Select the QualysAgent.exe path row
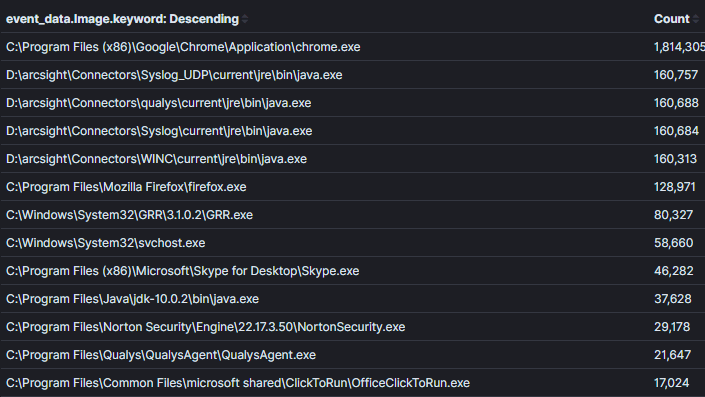The width and height of the screenshot is (705, 397). [x=161, y=355]
